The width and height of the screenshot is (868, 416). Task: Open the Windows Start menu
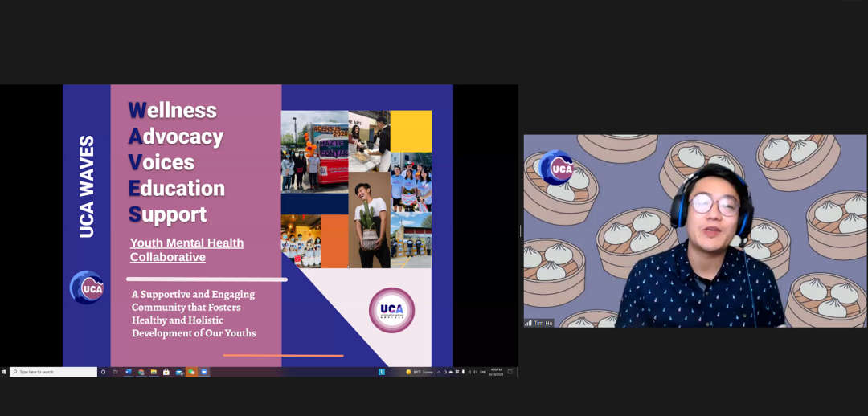click(x=3, y=372)
